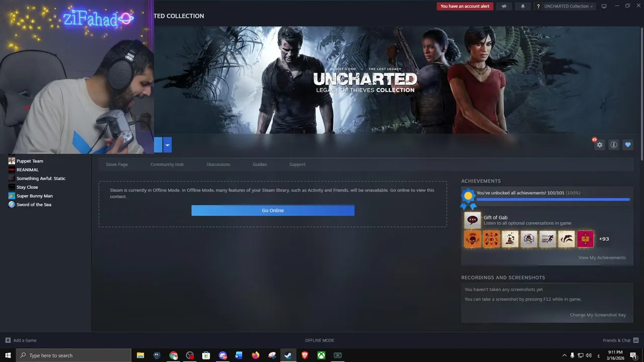Image resolution: width=644 pixels, height=362 pixels.
Task: Open the first achievement thumbnail with skull
Action: 472,239
